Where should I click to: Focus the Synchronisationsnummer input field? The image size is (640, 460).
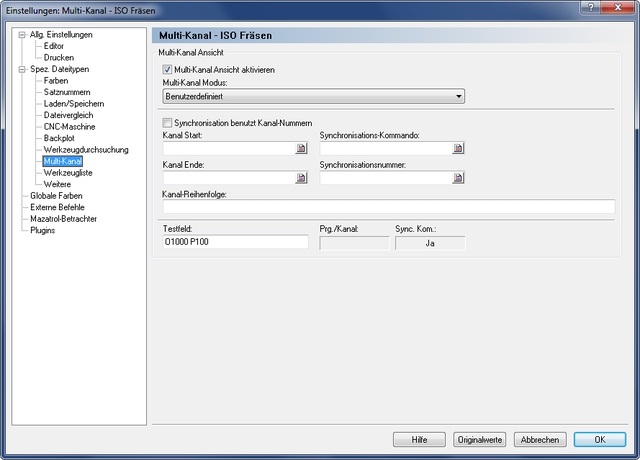[386, 178]
